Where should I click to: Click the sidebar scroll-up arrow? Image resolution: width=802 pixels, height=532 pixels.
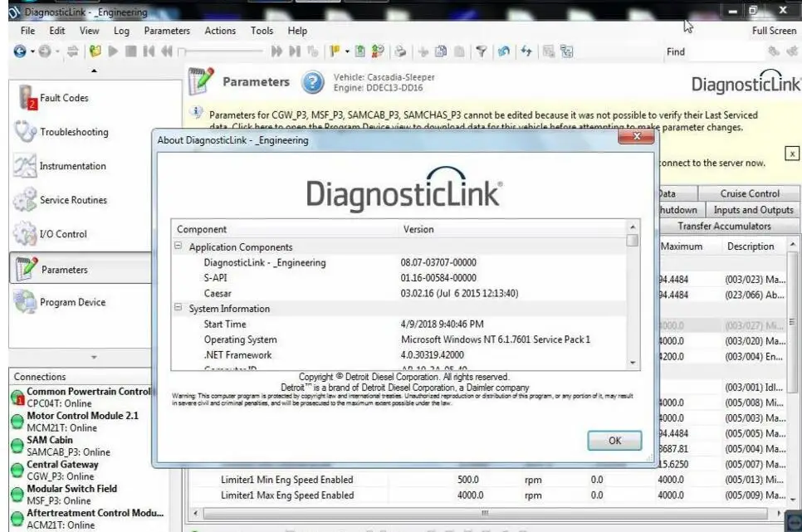(94, 71)
